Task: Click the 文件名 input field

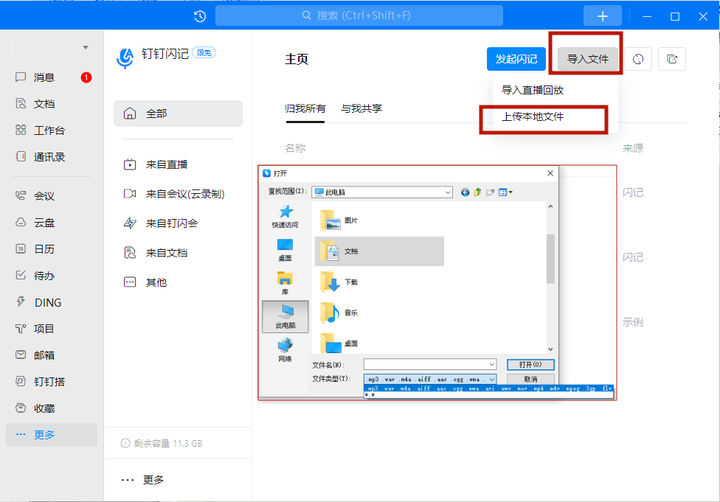Action: (425, 365)
